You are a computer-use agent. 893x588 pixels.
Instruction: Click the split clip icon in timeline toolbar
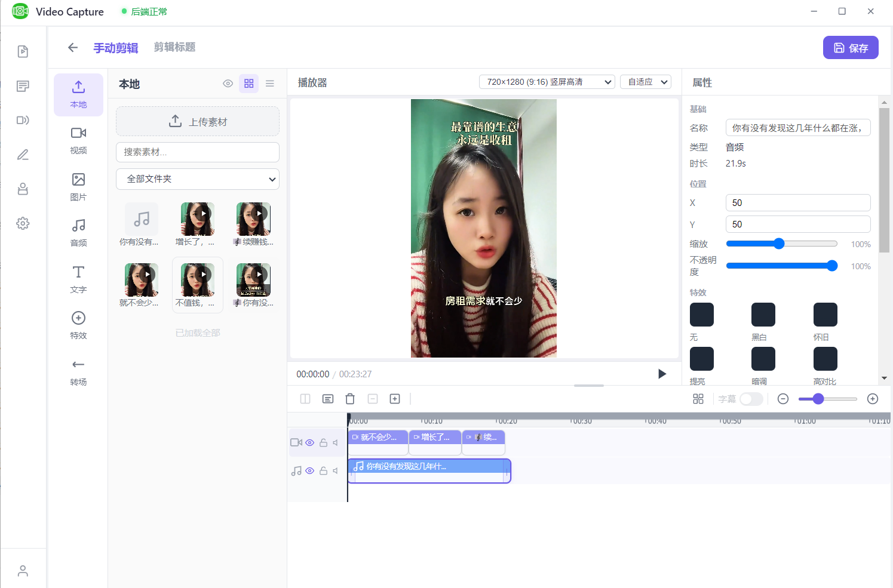click(305, 399)
